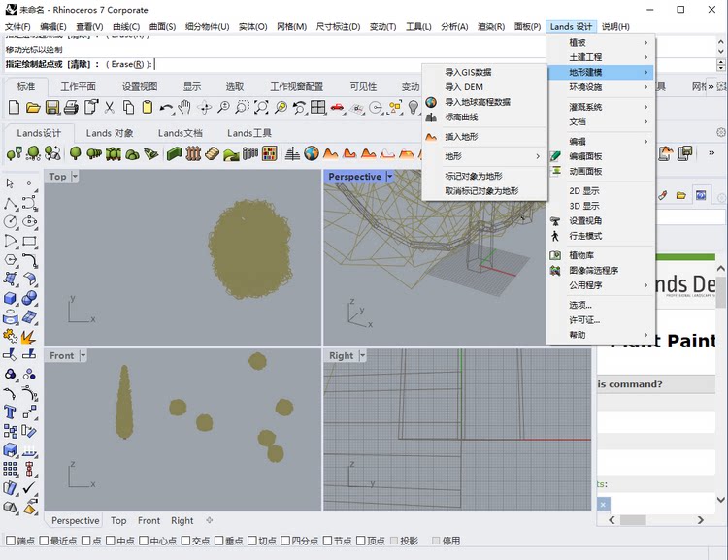Click the Print icon
Screen dimensions: 728x560
71,108
